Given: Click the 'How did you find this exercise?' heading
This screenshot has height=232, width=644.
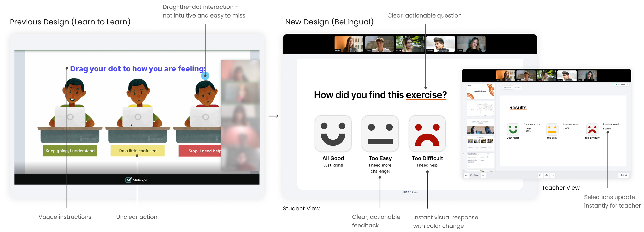Looking at the screenshot, I should 380,95.
